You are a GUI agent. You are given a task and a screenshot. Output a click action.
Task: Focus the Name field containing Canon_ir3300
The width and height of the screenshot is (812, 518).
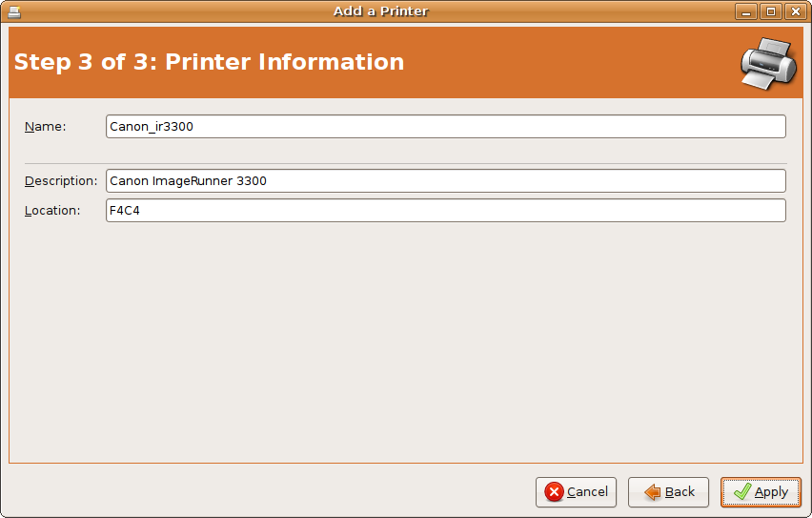(x=446, y=127)
